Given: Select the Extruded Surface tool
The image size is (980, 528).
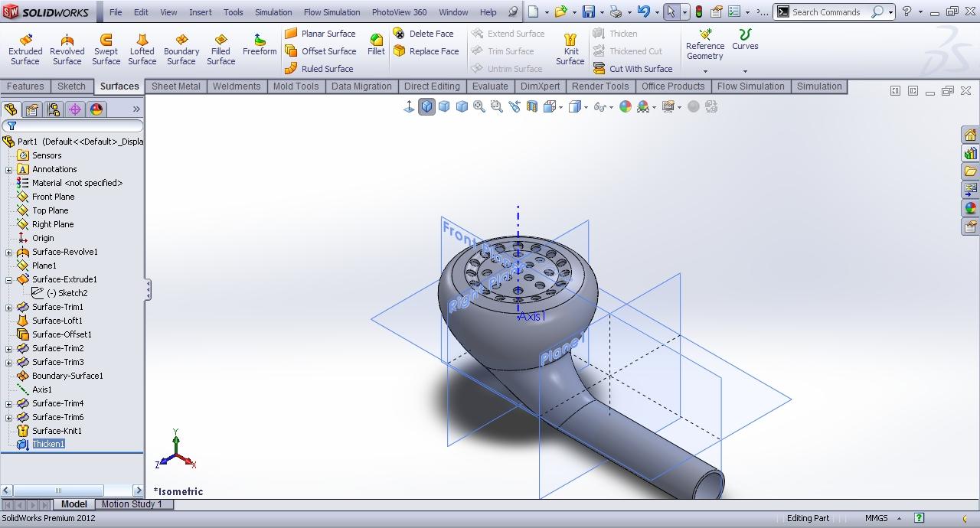Looking at the screenshot, I should 25,49.
